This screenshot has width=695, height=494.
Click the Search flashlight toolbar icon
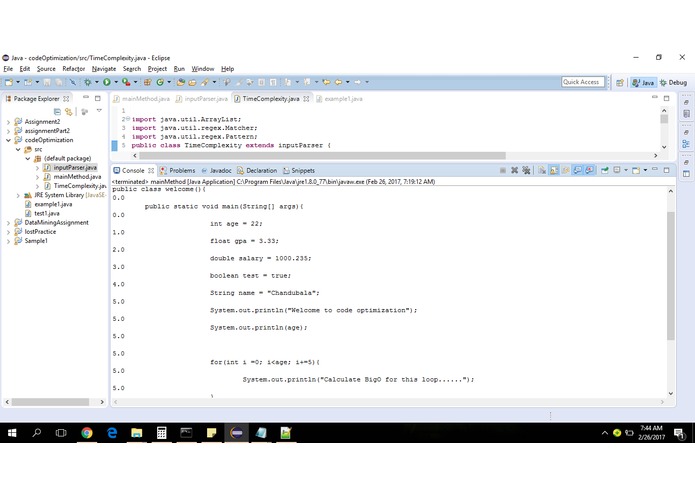click(204, 82)
